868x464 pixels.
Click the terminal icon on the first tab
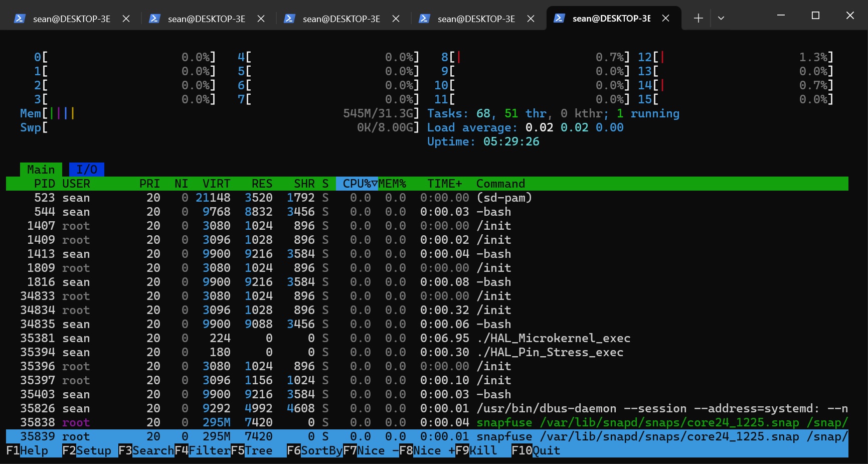point(19,18)
